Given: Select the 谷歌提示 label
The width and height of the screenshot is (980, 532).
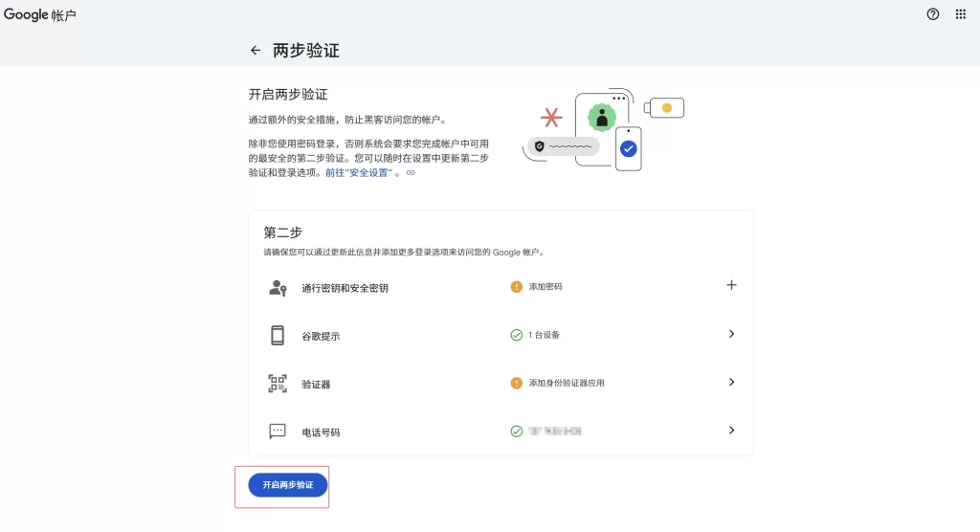Looking at the screenshot, I should [x=321, y=337].
